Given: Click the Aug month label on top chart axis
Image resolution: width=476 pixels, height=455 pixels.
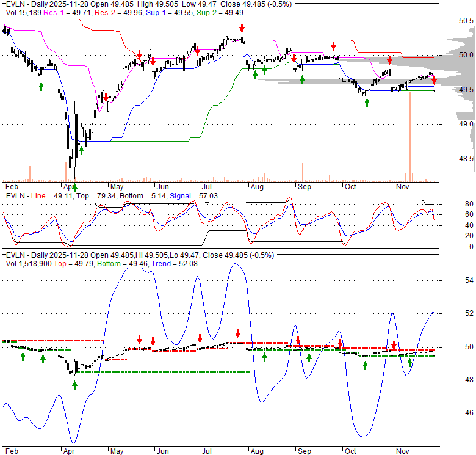Looking at the screenshot, I should point(256,187).
